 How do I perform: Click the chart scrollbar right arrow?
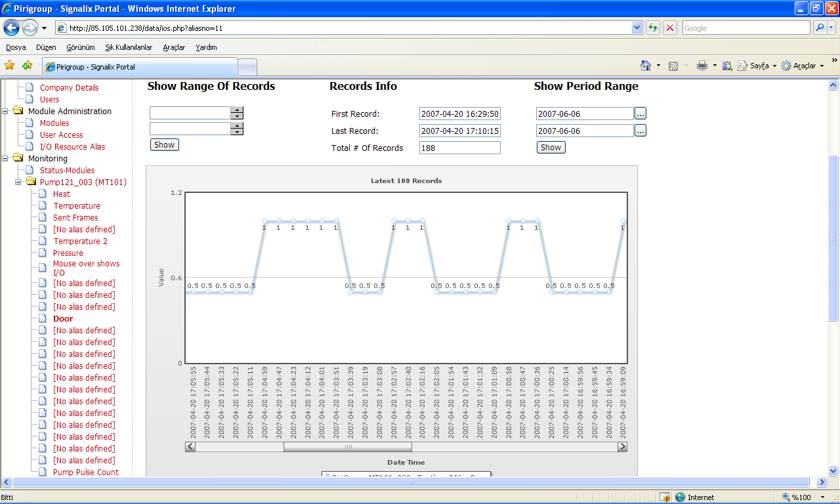(x=622, y=447)
